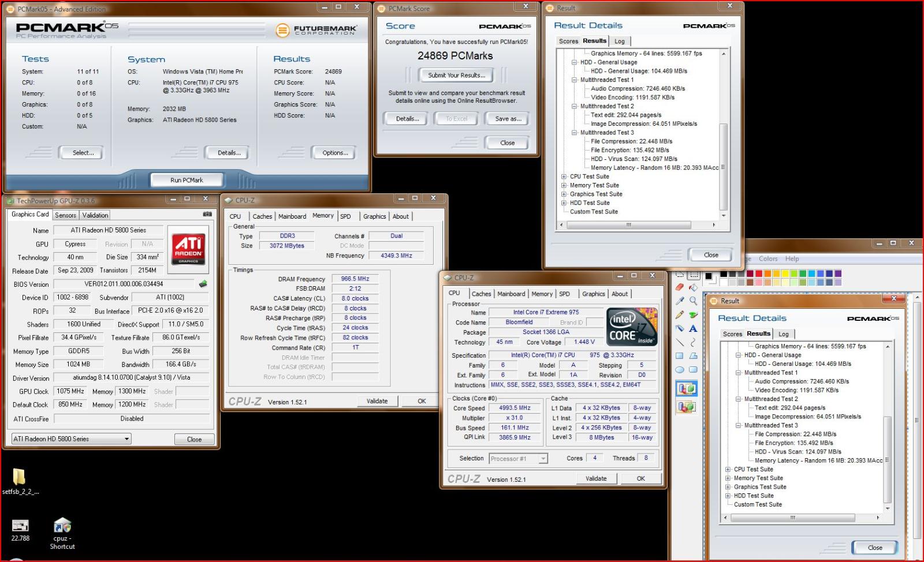
Task: Pick the black color swatch in palette
Action: point(724,273)
